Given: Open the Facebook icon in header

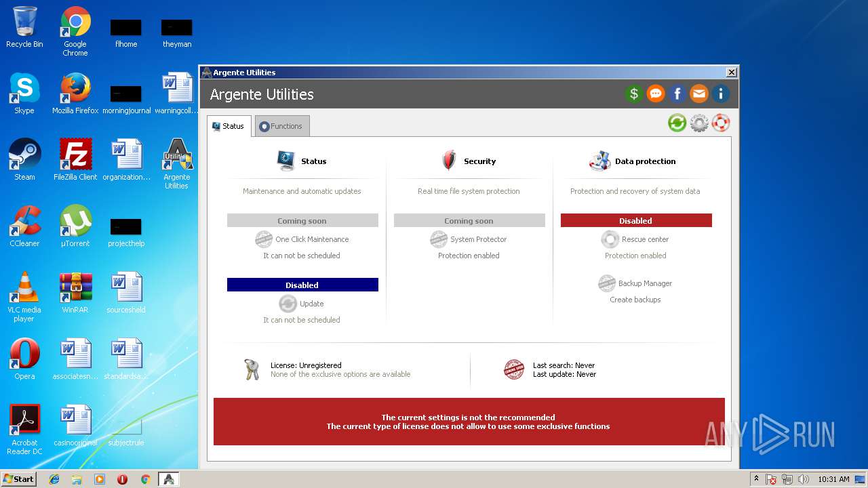Looking at the screenshot, I should [677, 94].
